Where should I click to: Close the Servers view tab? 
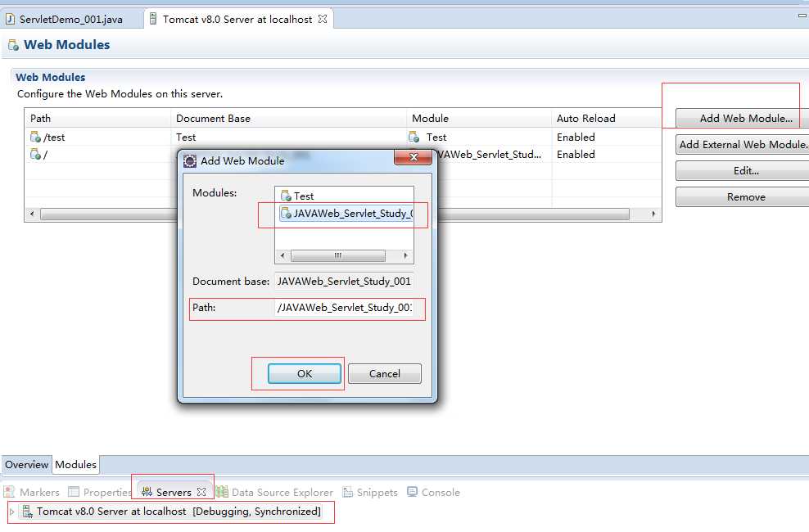click(x=201, y=492)
